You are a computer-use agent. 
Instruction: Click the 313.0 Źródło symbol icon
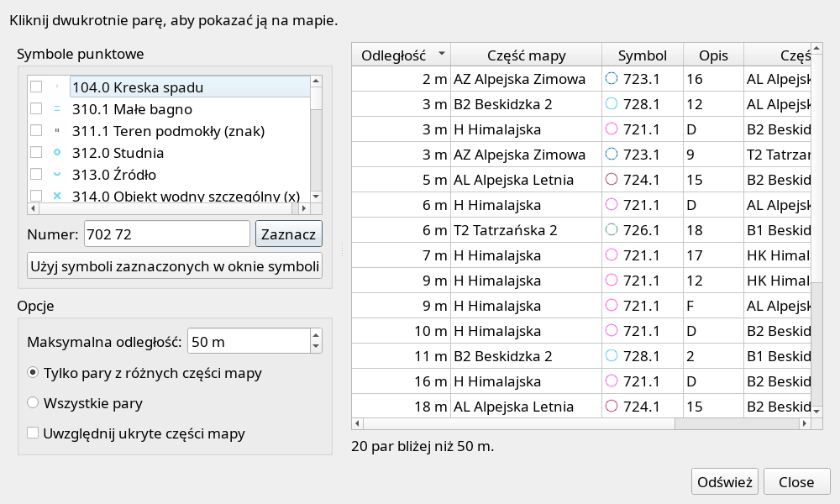pos(57,175)
